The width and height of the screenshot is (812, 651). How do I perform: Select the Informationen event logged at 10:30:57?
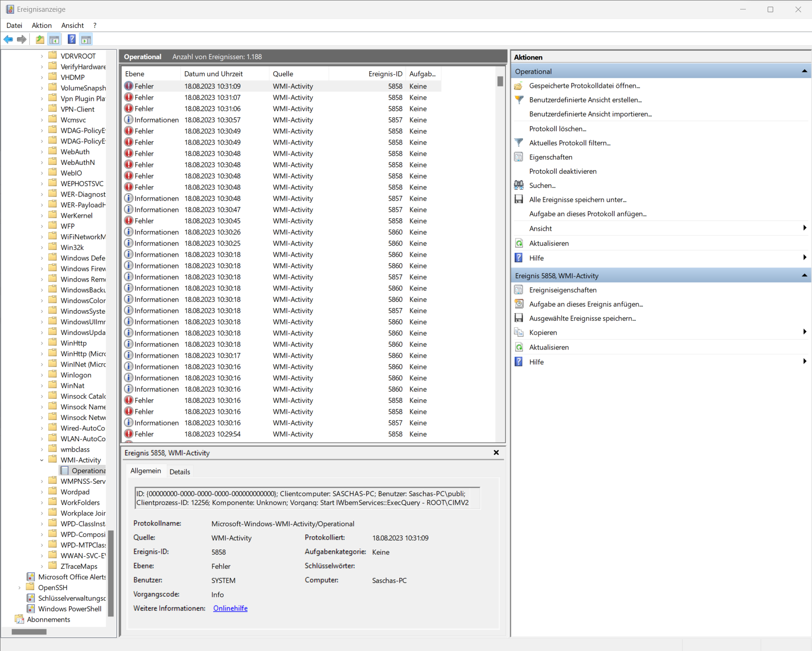[x=282, y=120]
